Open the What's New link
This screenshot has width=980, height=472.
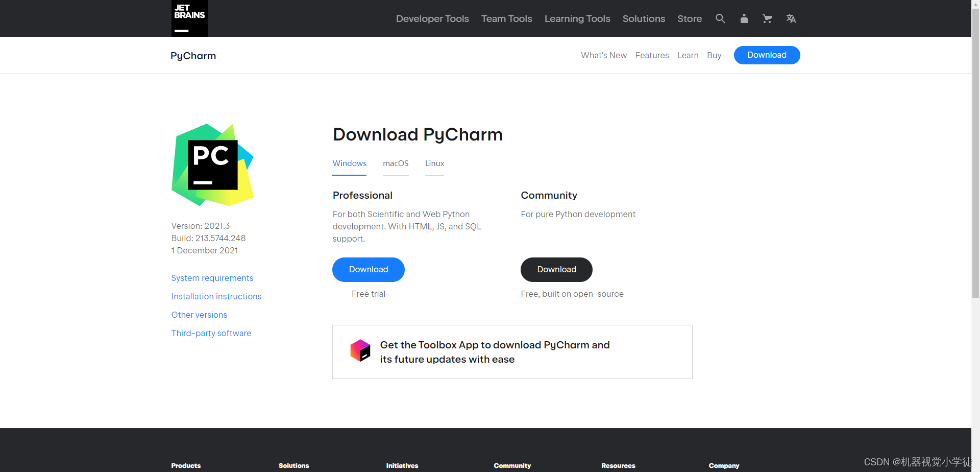(x=604, y=55)
